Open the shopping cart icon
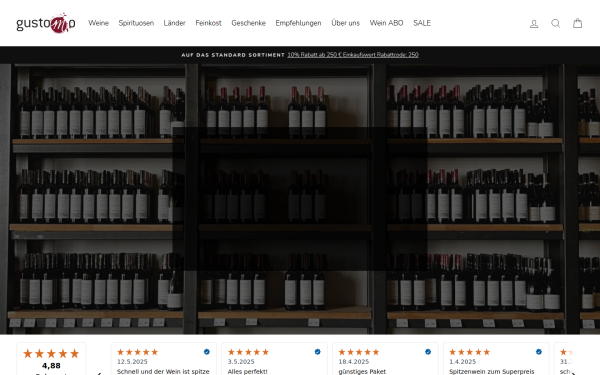 pos(577,23)
